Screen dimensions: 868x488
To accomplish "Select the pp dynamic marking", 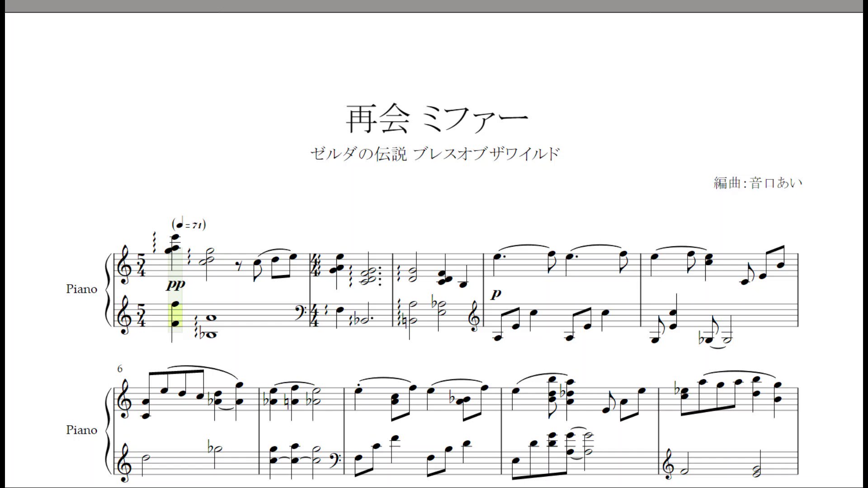I will coord(176,284).
